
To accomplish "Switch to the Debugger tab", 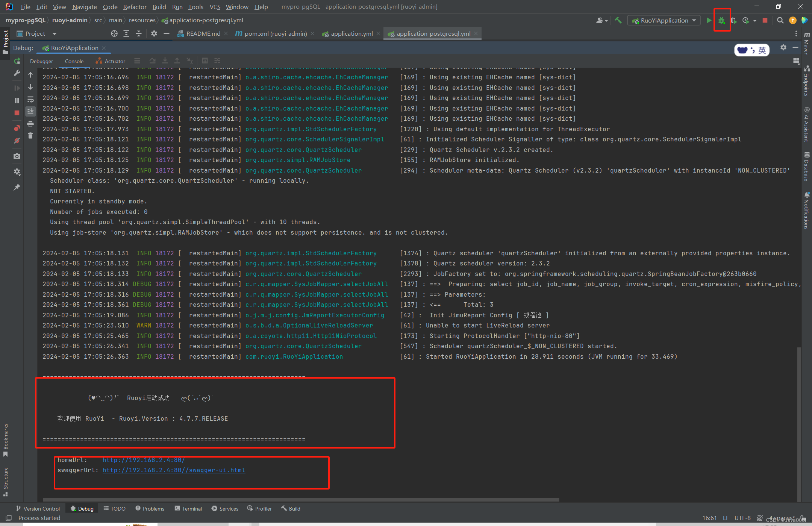I will point(41,61).
